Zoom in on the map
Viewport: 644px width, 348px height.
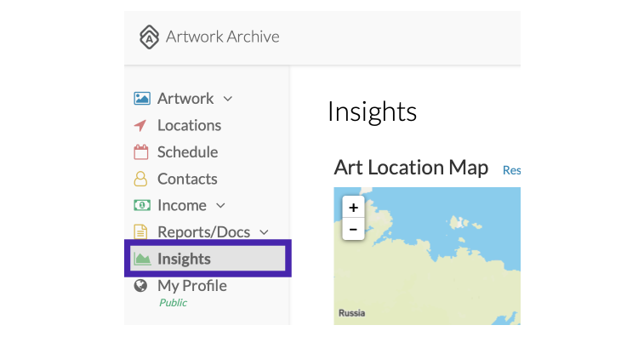pos(353,208)
